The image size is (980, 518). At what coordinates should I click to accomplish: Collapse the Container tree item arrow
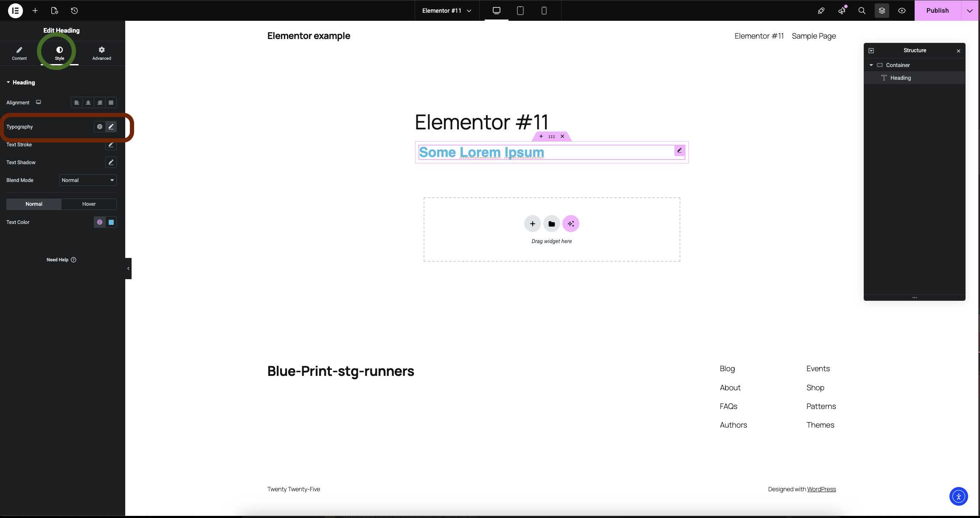pyautogui.click(x=871, y=65)
